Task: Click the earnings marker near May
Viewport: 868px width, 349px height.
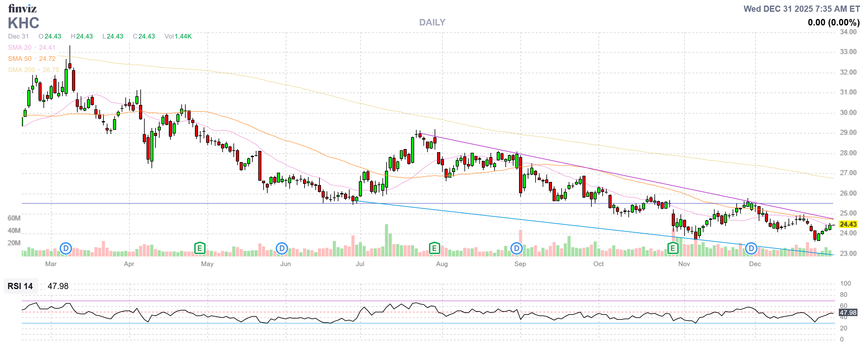Action: point(200,249)
